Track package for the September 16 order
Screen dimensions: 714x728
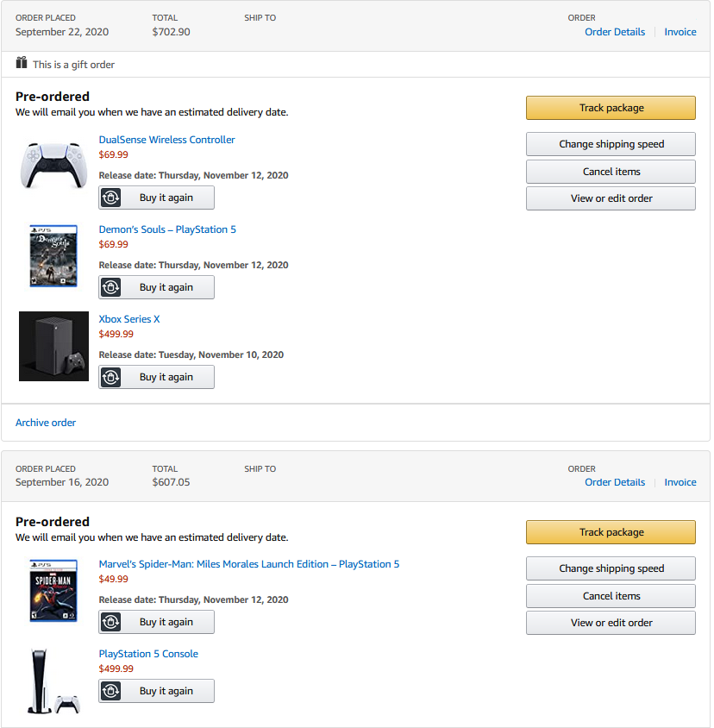click(x=611, y=532)
